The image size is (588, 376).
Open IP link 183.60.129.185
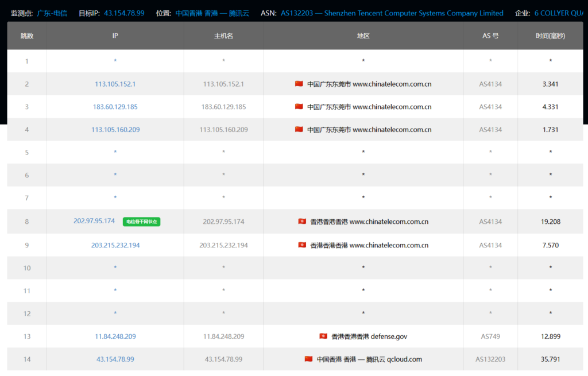pos(115,107)
